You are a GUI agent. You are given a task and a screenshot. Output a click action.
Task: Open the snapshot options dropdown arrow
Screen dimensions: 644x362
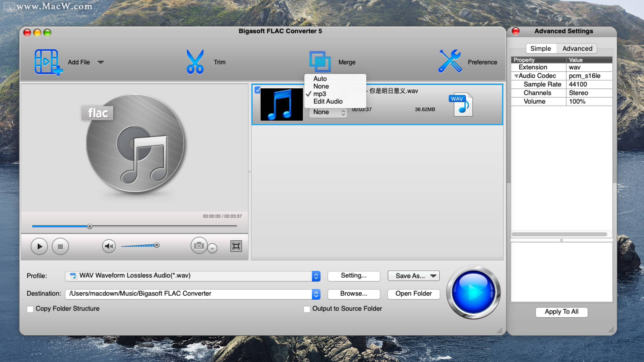point(213,248)
